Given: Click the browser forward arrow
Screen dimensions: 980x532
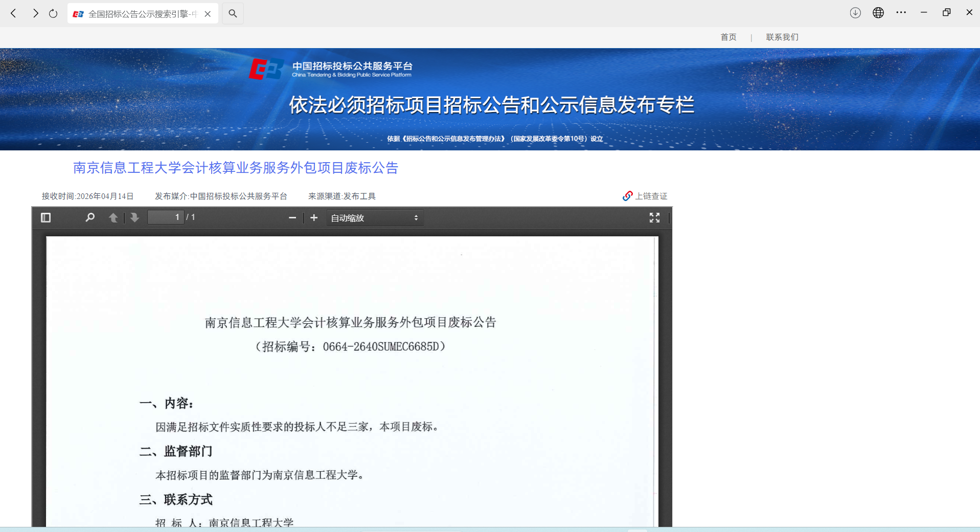Looking at the screenshot, I should tap(35, 13).
